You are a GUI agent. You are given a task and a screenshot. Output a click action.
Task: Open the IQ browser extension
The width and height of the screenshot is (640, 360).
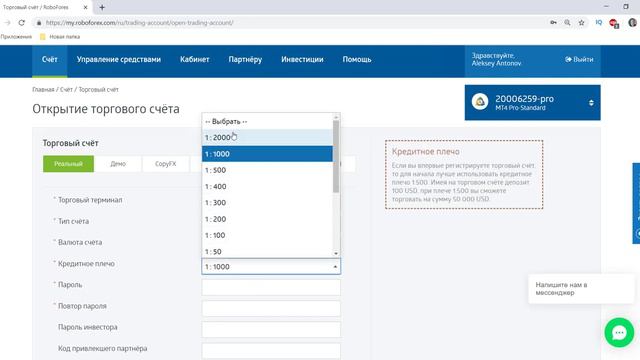598,23
